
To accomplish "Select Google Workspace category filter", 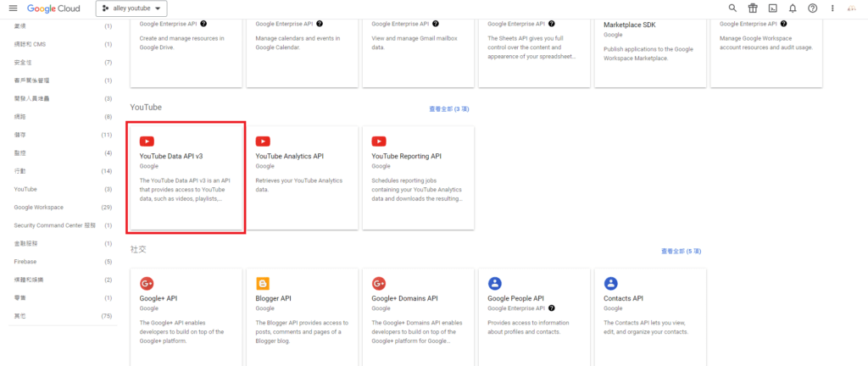I will (38, 208).
